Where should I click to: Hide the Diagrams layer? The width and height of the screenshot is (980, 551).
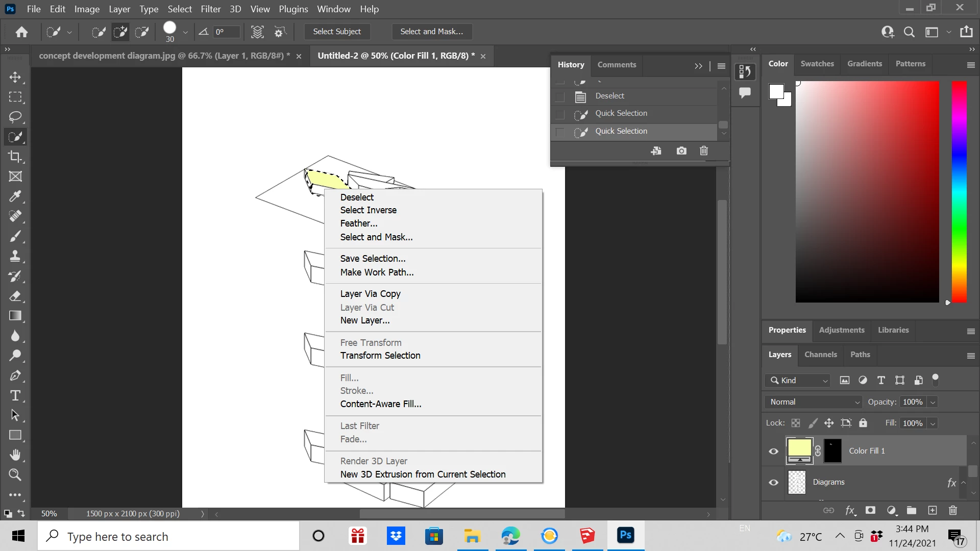coord(774,482)
